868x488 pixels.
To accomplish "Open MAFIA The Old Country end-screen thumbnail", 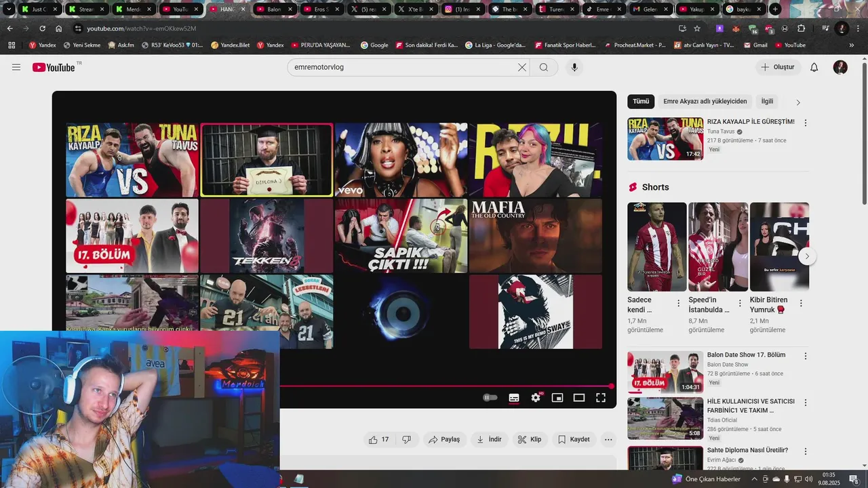I will [535, 235].
